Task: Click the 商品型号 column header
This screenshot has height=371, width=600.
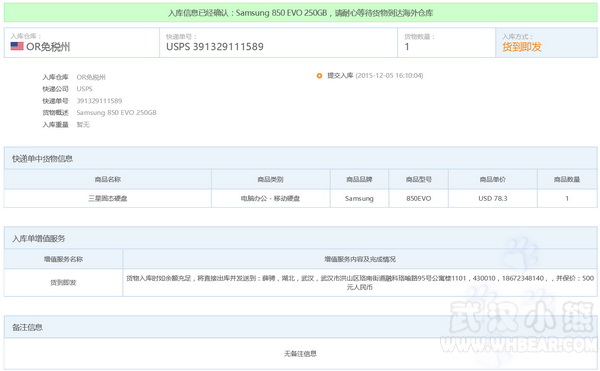Action: (x=419, y=179)
